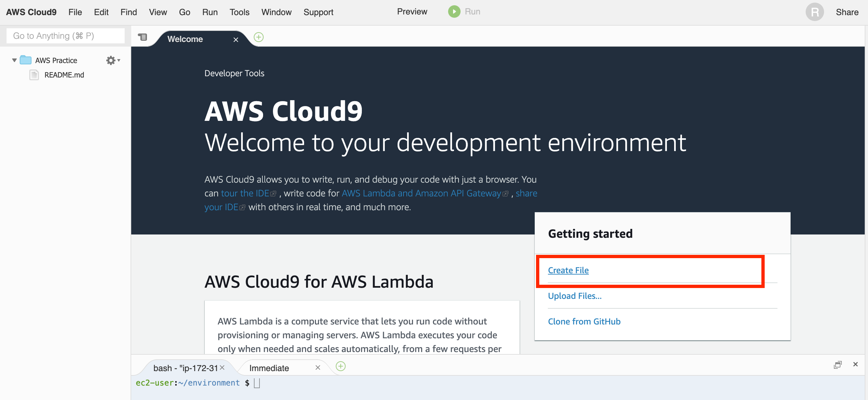Click the Create File link
868x400 pixels.
[568, 270]
